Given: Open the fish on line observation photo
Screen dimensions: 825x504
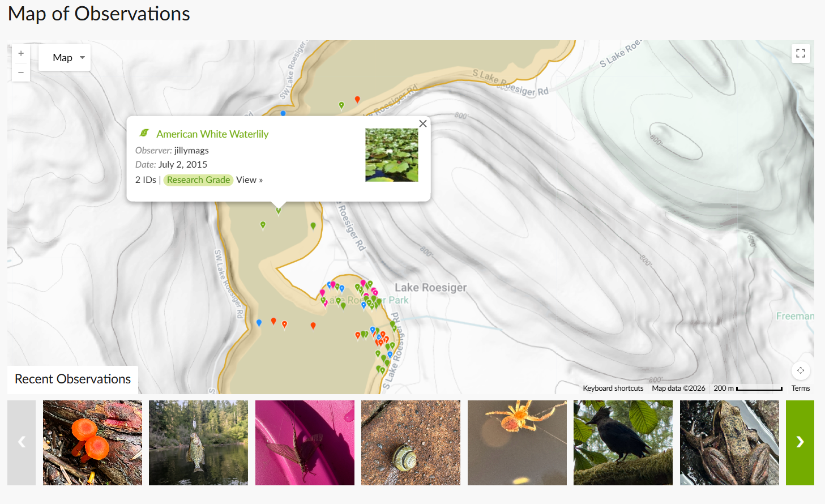Looking at the screenshot, I should 198,442.
